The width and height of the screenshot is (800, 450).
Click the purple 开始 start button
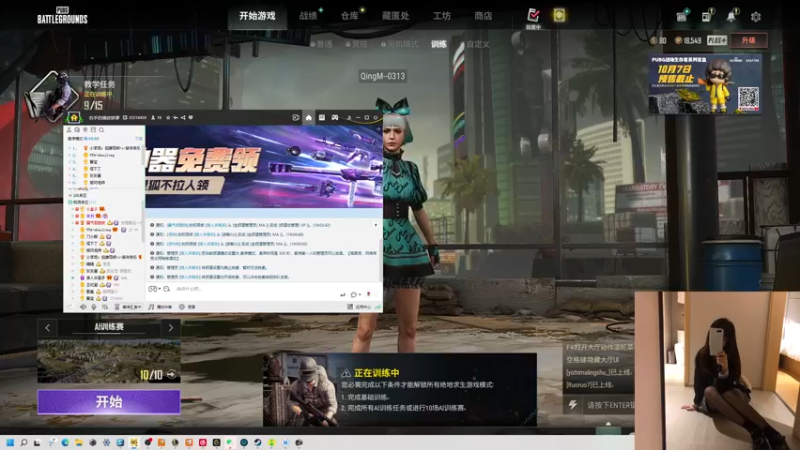[109, 402]
